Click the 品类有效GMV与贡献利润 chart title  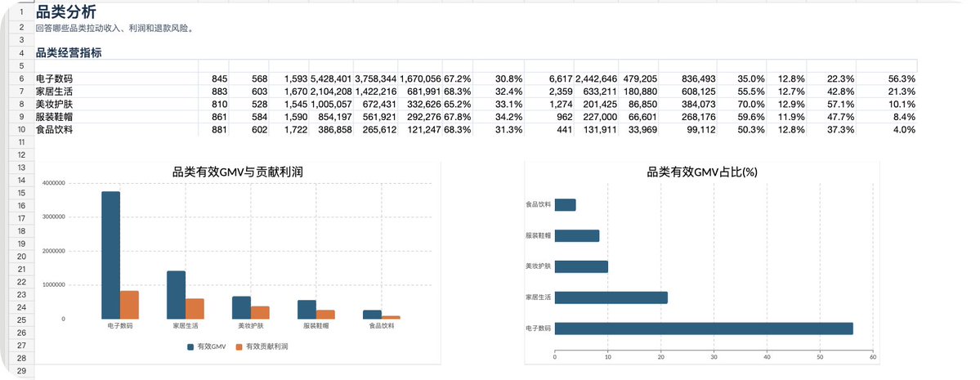click(x=238, y=172)
